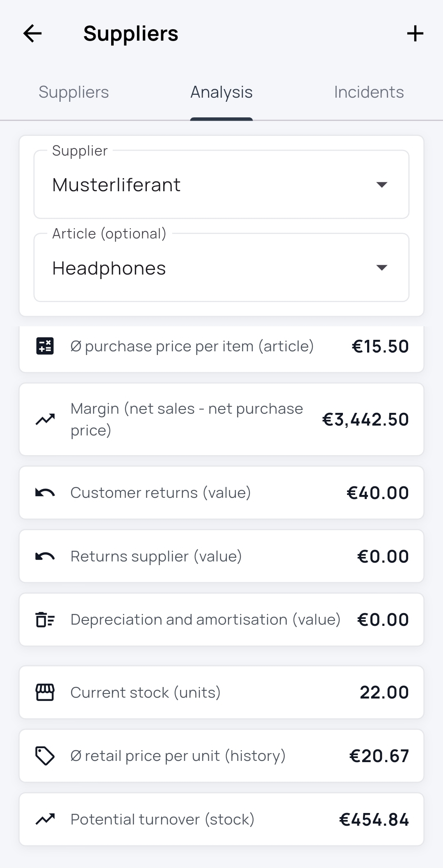Open the Supplier dropdown showing Musterliferant

click(205, 185)
